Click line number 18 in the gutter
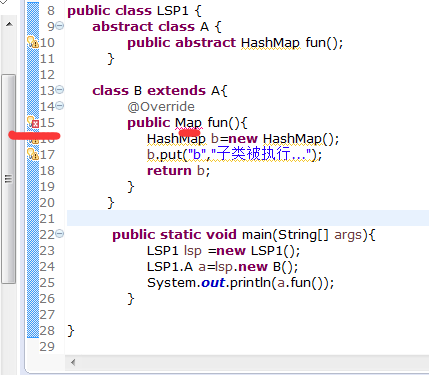This screenshot has width=429, height=375. [x=47, y=171]
